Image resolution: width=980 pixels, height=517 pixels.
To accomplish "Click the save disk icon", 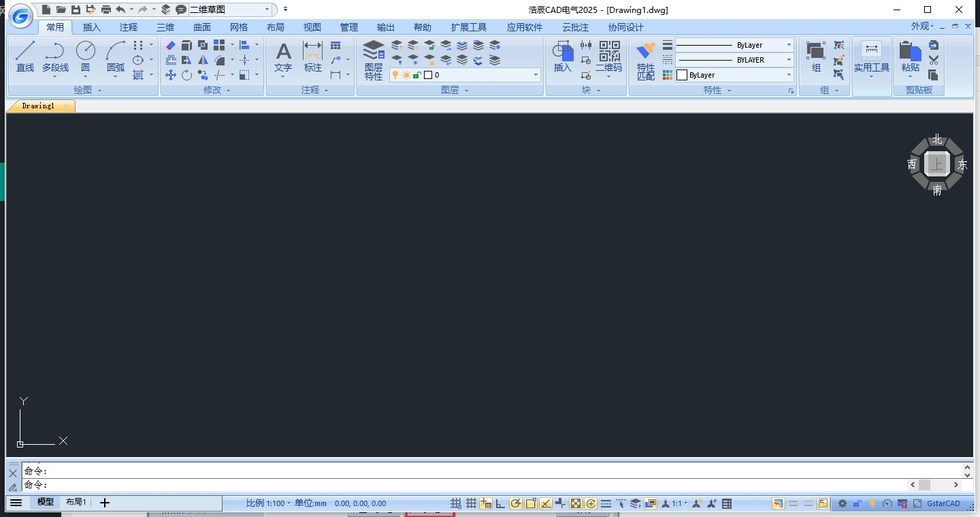I will pos(76,10).
